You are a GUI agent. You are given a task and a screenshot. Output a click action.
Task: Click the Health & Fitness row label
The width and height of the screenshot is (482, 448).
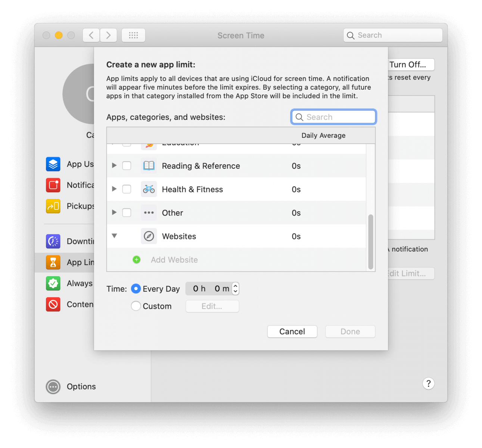(x=192, y=189)
